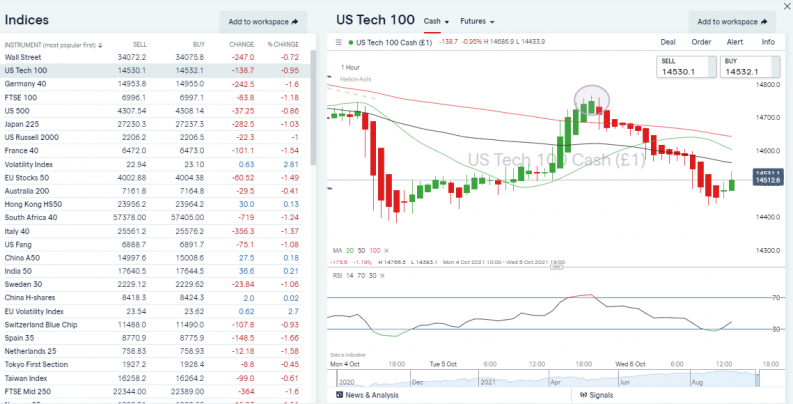Click the arrow on Indices Add to workspace

[295, 22]
